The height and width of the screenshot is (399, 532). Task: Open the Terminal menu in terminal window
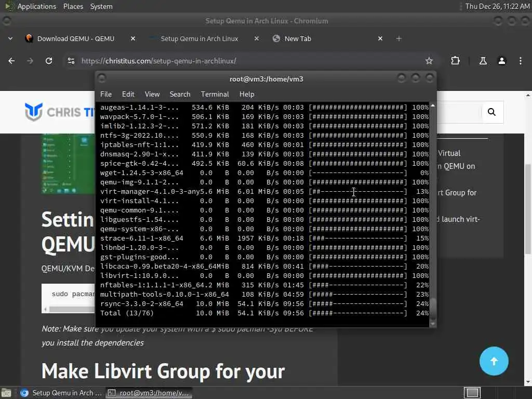tap(215, 95)
